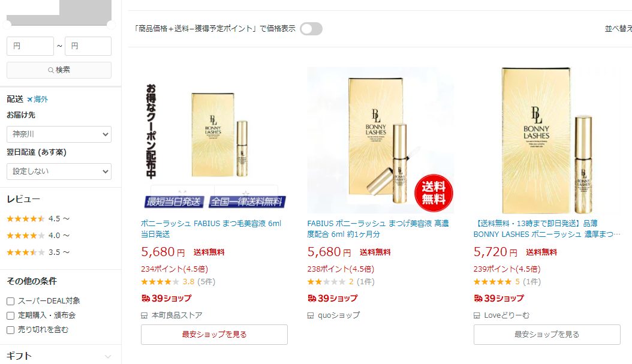This screenshot has height=364, width=632.
Task: Click the star rating 3.8 of first product
Action: coord(160,282)
